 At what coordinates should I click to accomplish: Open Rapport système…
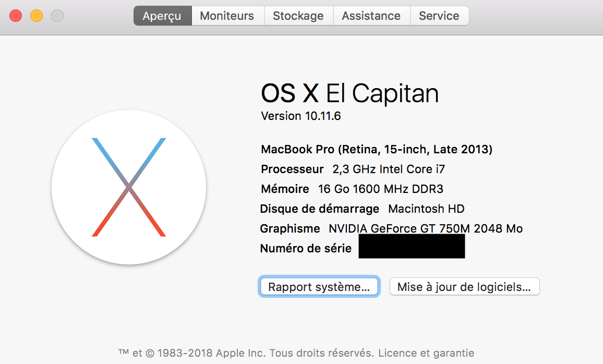[x=319, y=287]
